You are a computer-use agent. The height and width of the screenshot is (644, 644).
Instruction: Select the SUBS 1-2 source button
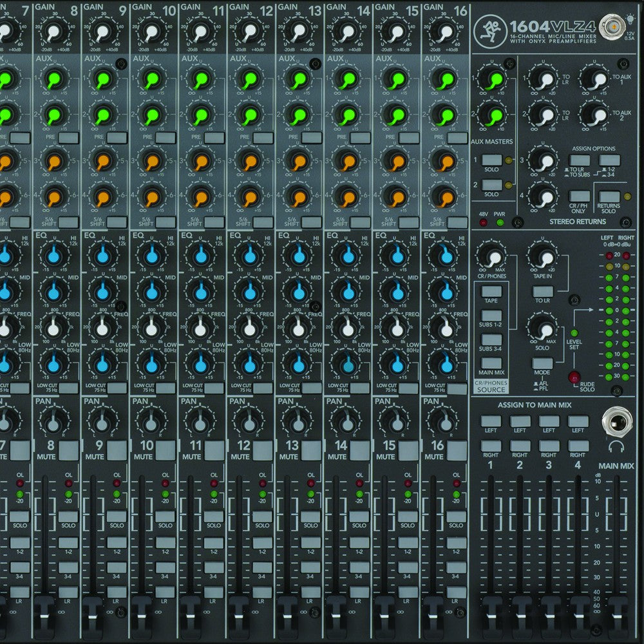(x=491, y=317)
